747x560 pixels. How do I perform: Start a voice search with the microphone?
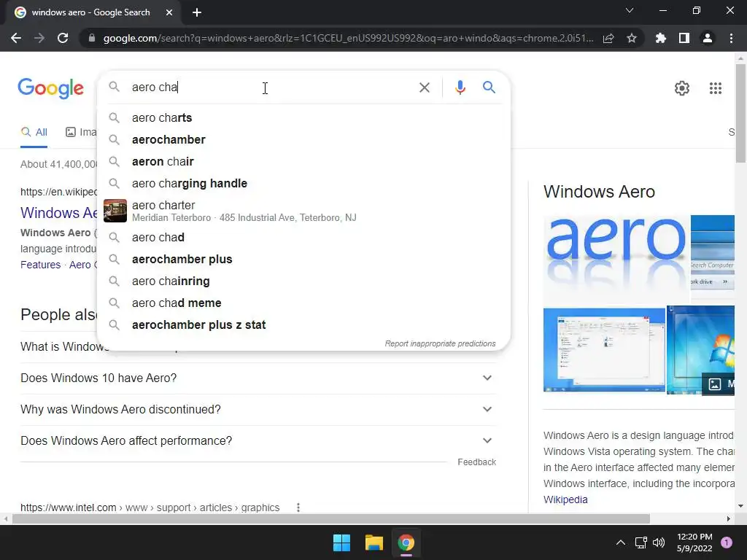(460, 87)
